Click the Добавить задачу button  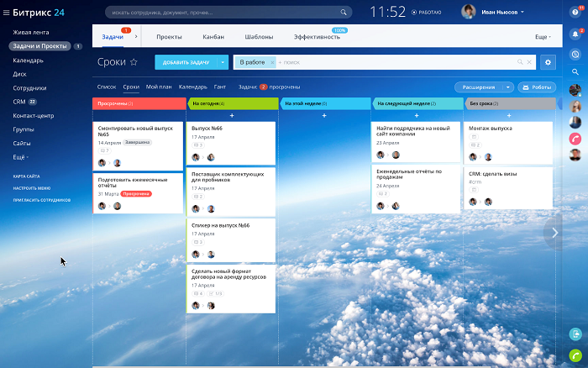tap(185, 62)
